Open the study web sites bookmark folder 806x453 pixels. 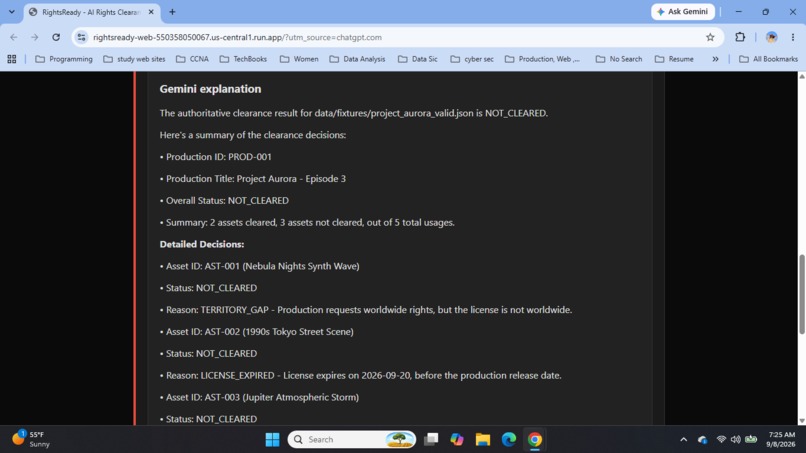[x=134, y=59]
